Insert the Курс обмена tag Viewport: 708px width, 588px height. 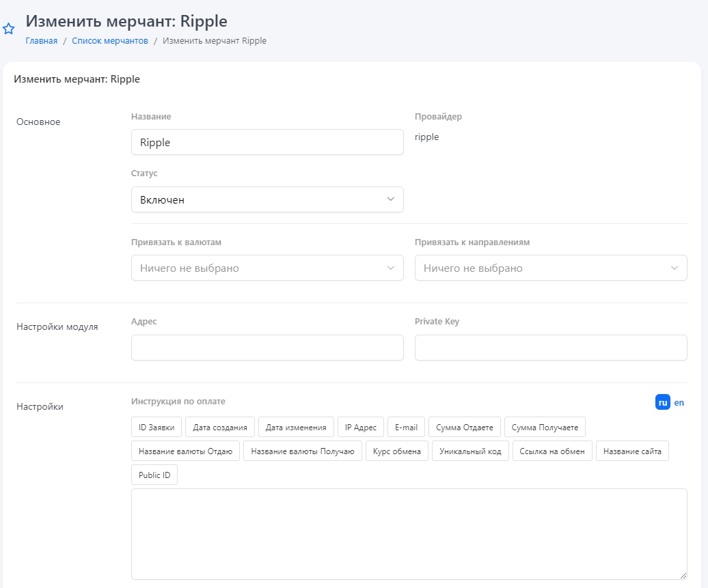point(397,451)
